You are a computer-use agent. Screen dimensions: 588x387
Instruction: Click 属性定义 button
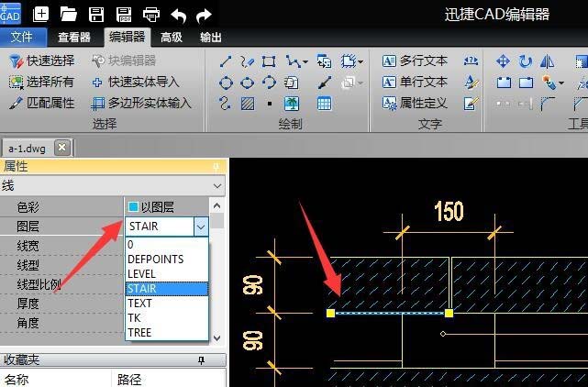tap(415, 103)
